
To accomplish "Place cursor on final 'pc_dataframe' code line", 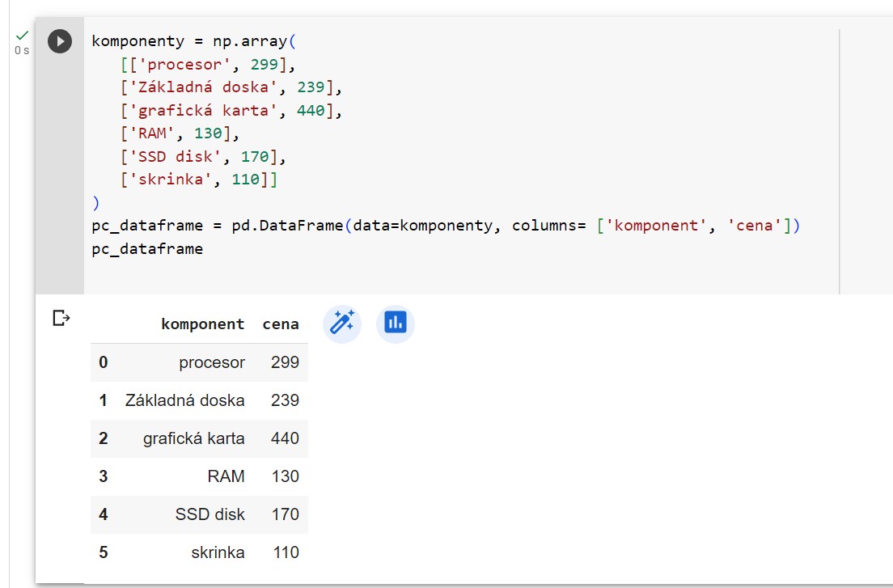I will 147,249.
